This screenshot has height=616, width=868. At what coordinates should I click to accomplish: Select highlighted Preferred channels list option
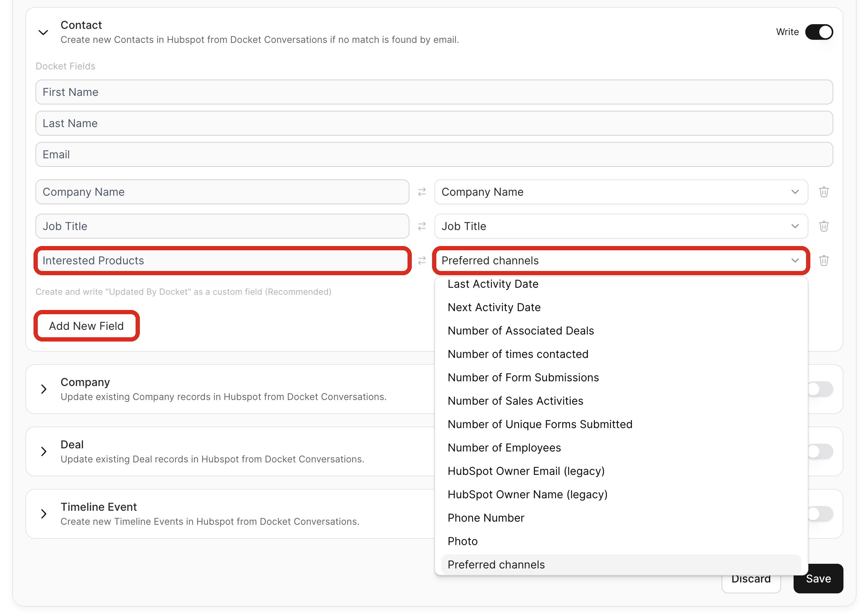point(621,565)
